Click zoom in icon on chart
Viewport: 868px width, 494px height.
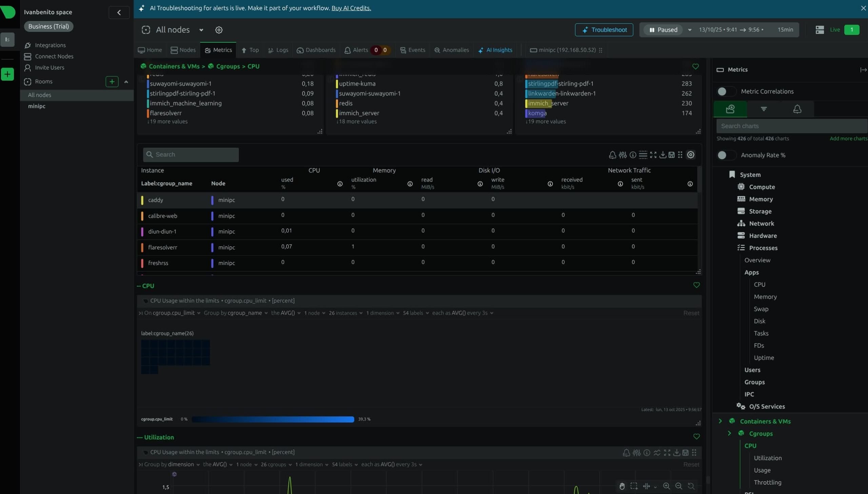point(666,486)
